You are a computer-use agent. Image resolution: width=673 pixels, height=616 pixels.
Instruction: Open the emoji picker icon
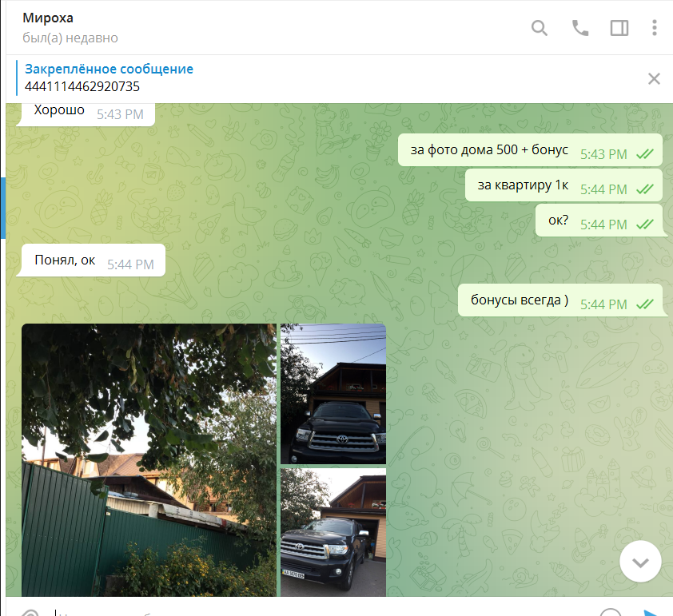(x=611, y=613)
